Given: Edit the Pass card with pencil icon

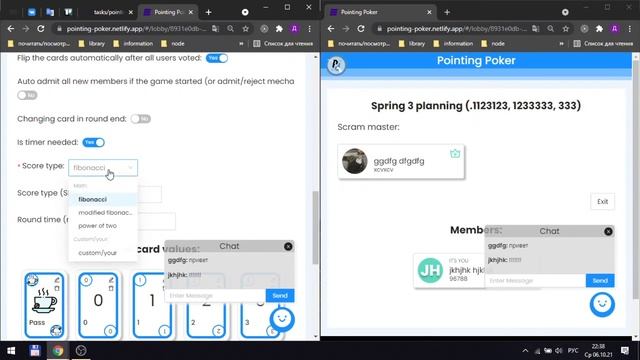Looking at the screenshot, I should pyautogui.click(x=57, y=280).
